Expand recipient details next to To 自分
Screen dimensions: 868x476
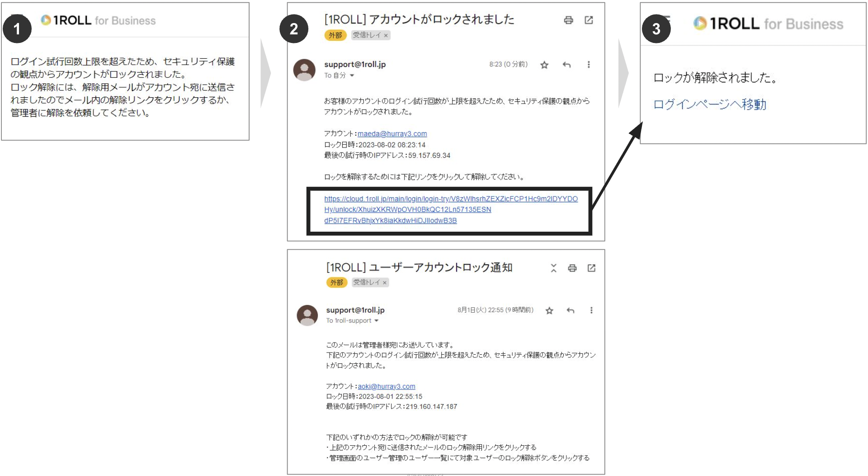(x=352, y=76)
